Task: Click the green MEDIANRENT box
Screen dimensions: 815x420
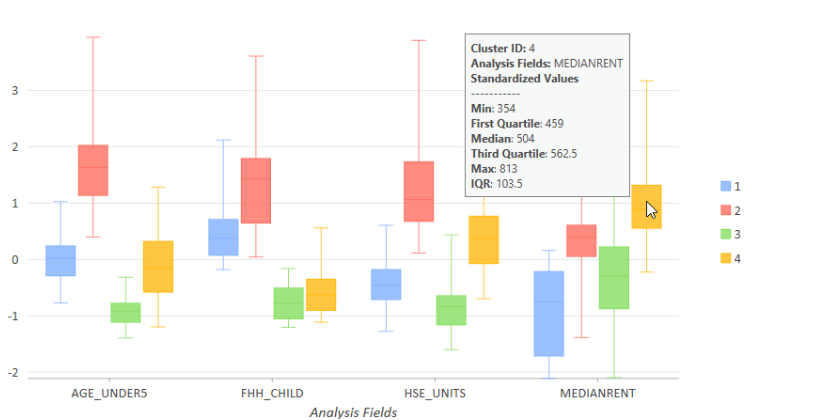Action: tap(613, 277)
